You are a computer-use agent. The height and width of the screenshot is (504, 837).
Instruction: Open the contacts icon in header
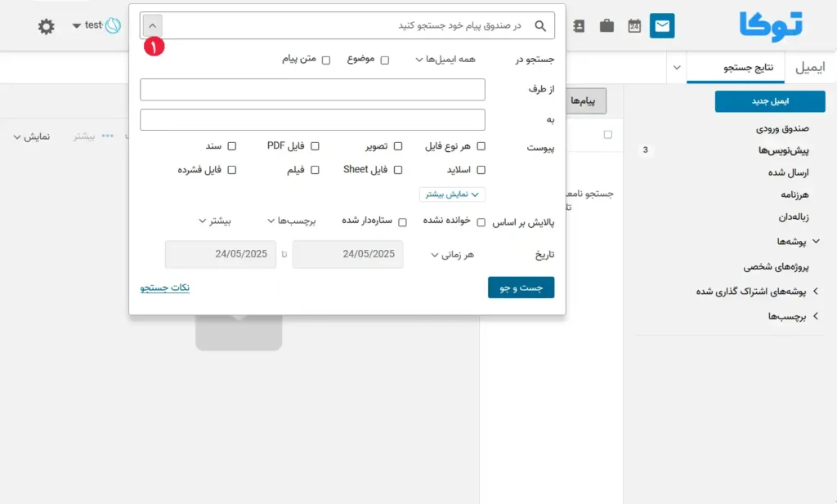[x=579, y=25]
